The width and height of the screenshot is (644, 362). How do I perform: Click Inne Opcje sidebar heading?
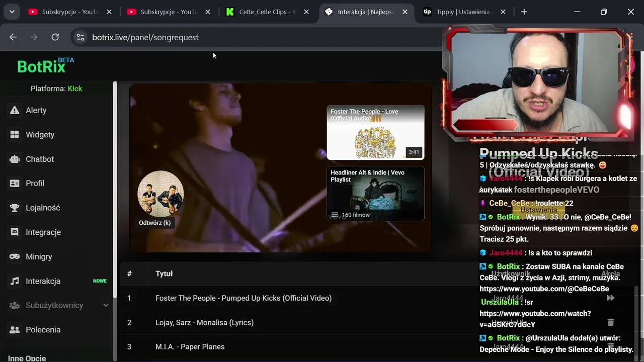[x=27, y=358]
